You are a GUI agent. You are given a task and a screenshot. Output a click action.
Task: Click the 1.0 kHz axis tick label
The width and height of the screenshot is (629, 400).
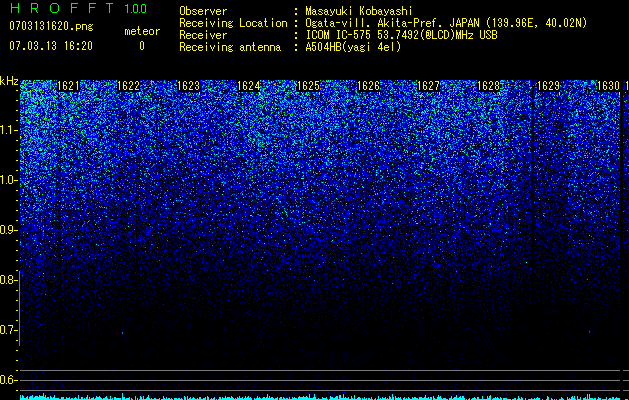[x=7, y=180]
